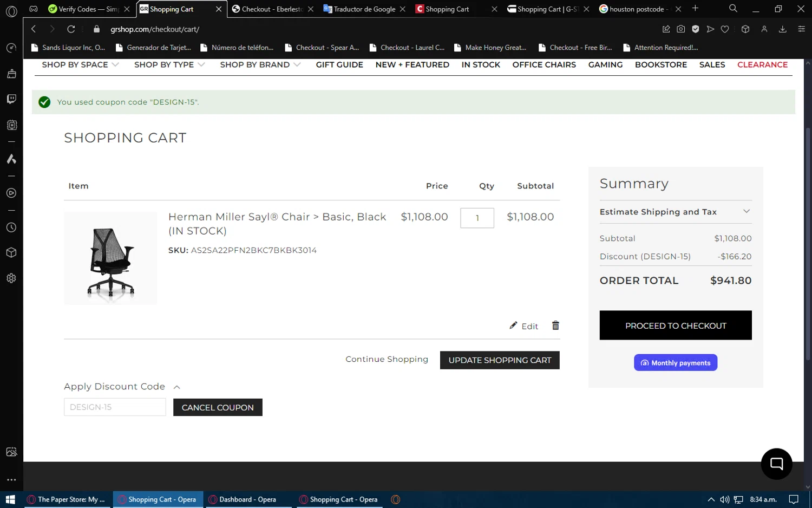Click the heart icon to bookmark this page

coord(725,29)
